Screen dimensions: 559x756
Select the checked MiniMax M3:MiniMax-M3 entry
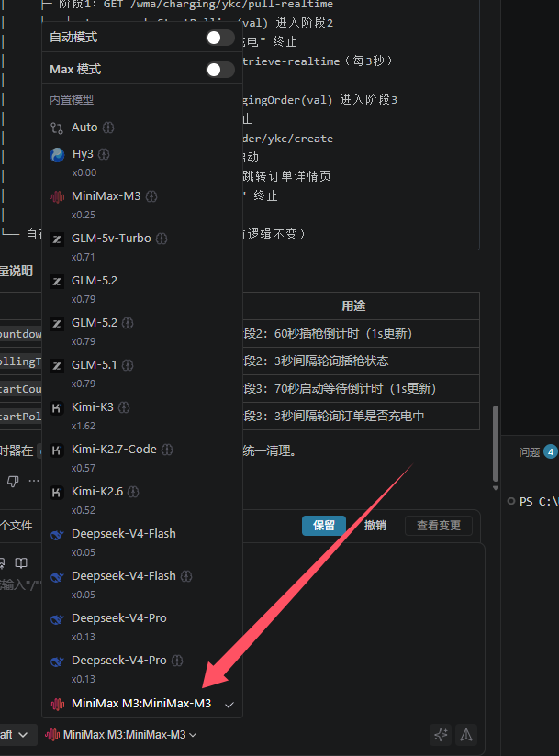click(x=142, y=704)
